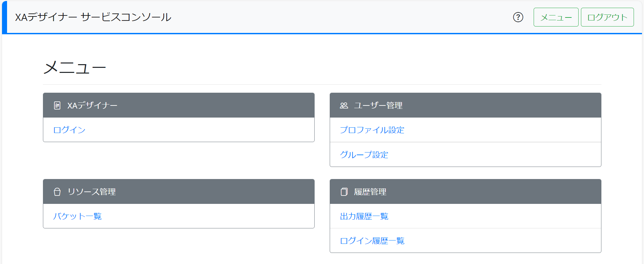Click the リソース管理 card header text
The image size is (644, 264).
tap(92, 192)
